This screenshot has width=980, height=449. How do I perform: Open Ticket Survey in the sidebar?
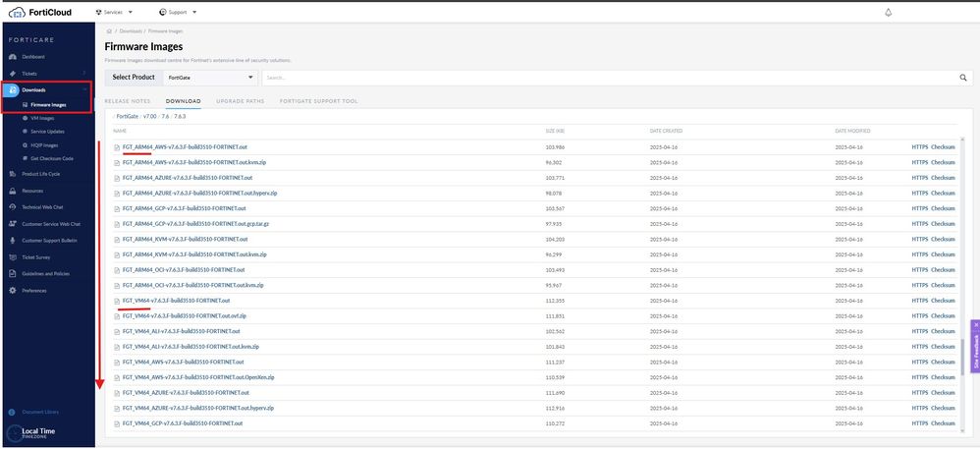coord(35,257)
